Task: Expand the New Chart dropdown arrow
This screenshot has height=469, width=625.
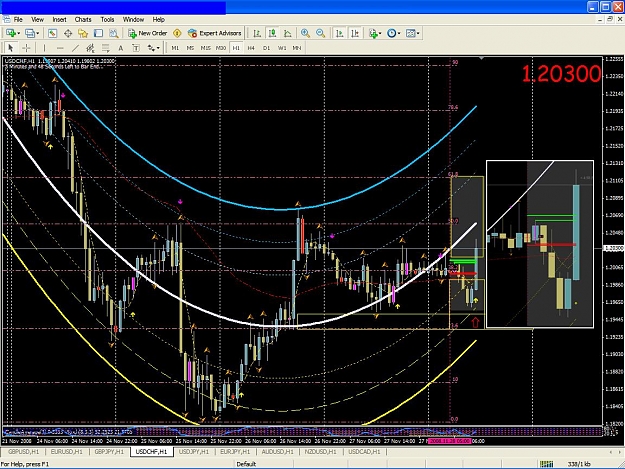Action: [19, 33]
